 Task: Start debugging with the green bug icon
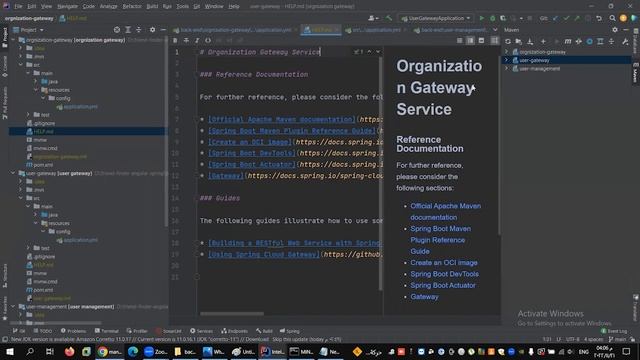pos(492,18)
